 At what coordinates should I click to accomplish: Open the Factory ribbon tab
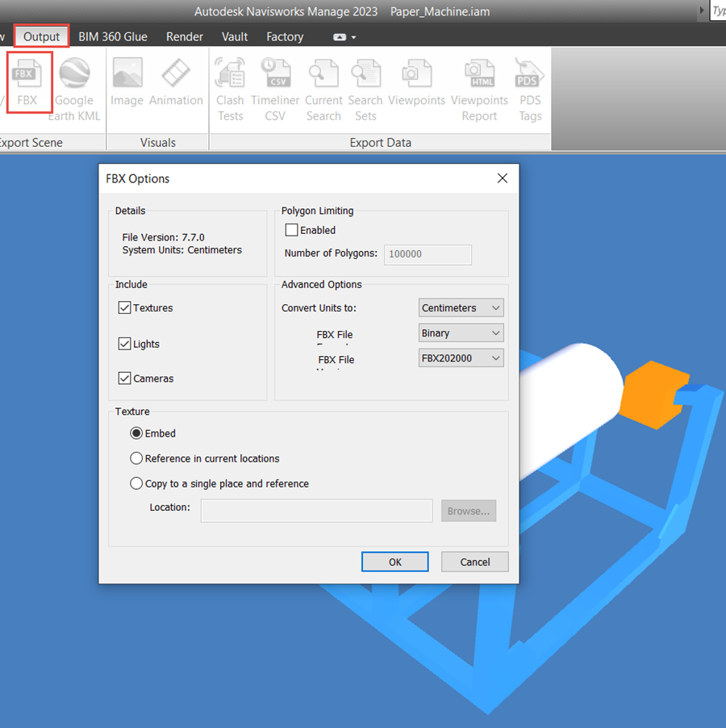coord(285,36)
